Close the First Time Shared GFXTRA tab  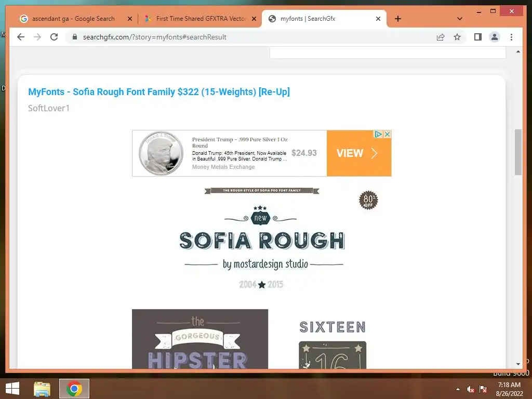click(x=254, y=19)
